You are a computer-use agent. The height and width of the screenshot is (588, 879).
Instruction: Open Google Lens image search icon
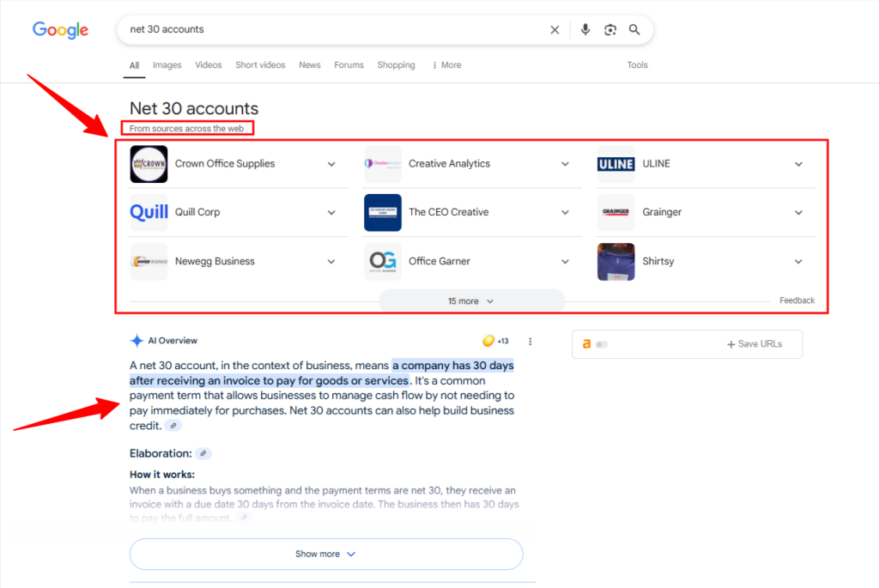point(610,30)
